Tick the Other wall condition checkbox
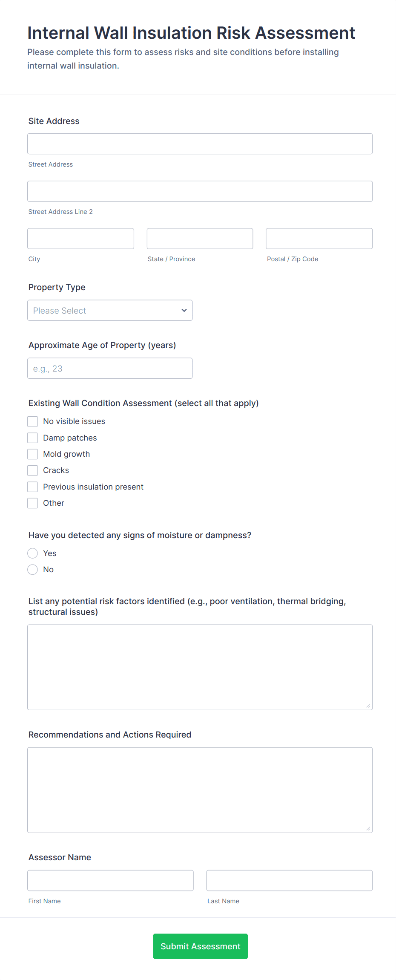The height and width of the screenshot is (980, 396). pos(33,503)
